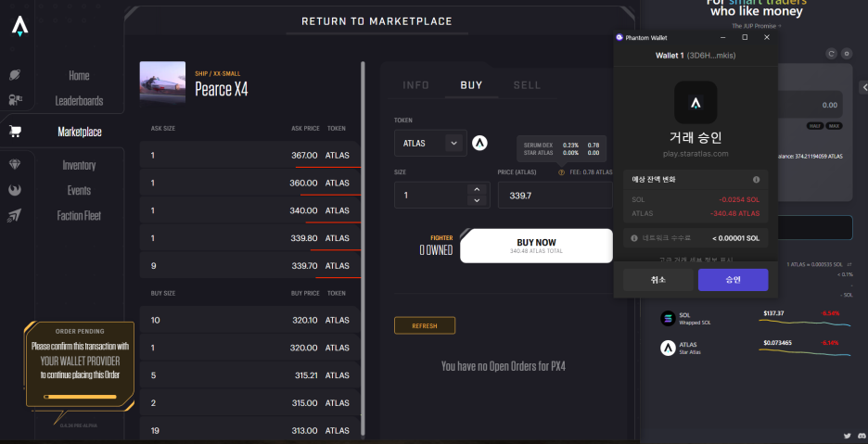Viewport: 868px width, 444px height.
Task: Click the order book vertical scrollbar
Action: [x=363, y=249]
